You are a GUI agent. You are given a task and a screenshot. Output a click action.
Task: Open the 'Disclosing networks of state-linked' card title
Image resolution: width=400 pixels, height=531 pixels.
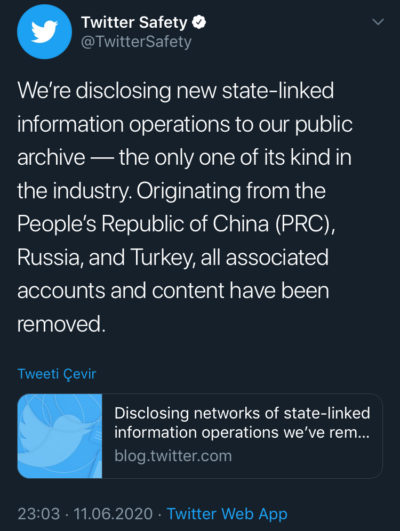242,413
